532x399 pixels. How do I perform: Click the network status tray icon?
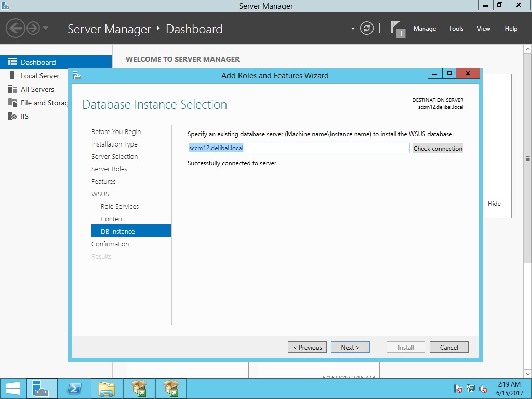coord(471,389)
